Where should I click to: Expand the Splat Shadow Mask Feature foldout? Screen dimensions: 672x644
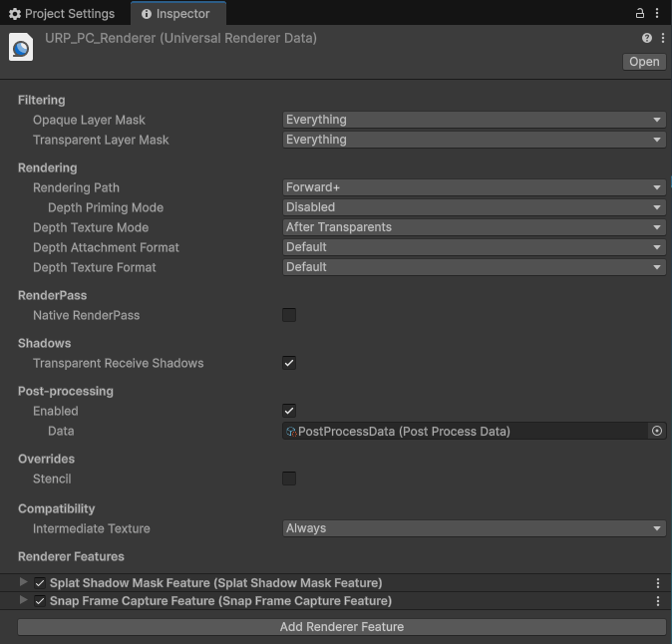(x=23, y=582)
